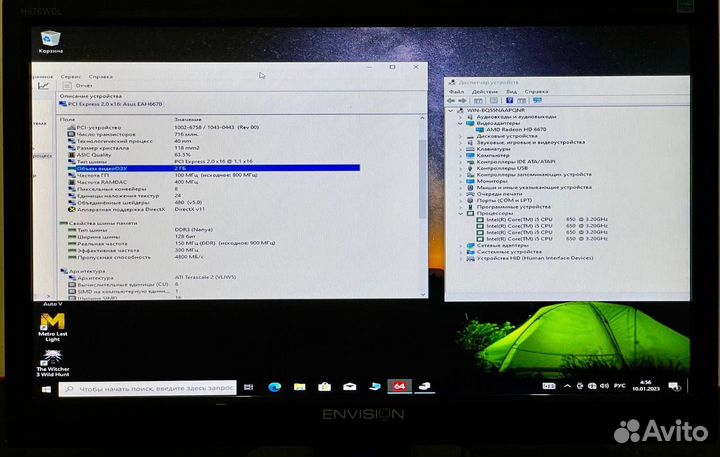This screenshot has height=457, width=720.
Task: Open the Корзина recycle bin desktop icon
Action: (51, 41)
